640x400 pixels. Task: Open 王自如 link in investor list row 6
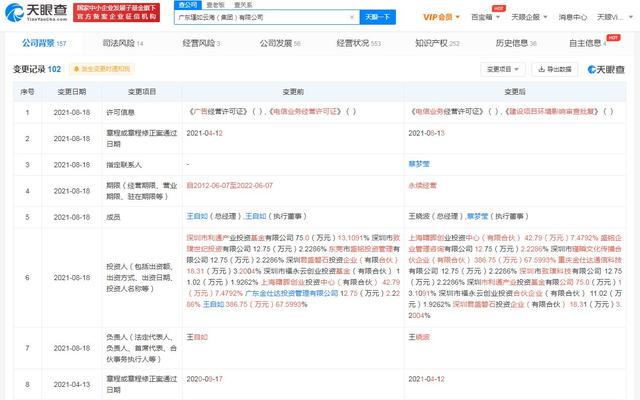[x=213, y=304]
